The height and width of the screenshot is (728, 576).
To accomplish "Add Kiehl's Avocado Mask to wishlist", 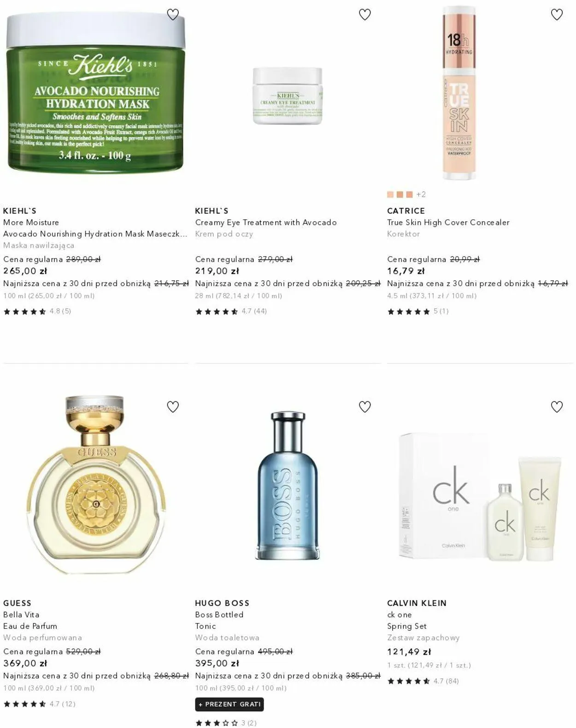I will click(x=173, y=15).
